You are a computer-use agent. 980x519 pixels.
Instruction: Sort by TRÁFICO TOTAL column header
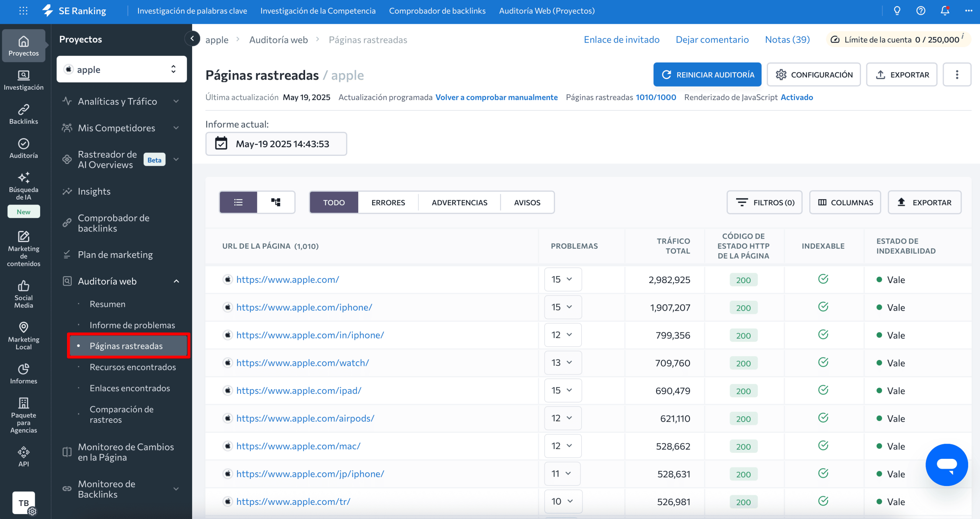(673, 246)
